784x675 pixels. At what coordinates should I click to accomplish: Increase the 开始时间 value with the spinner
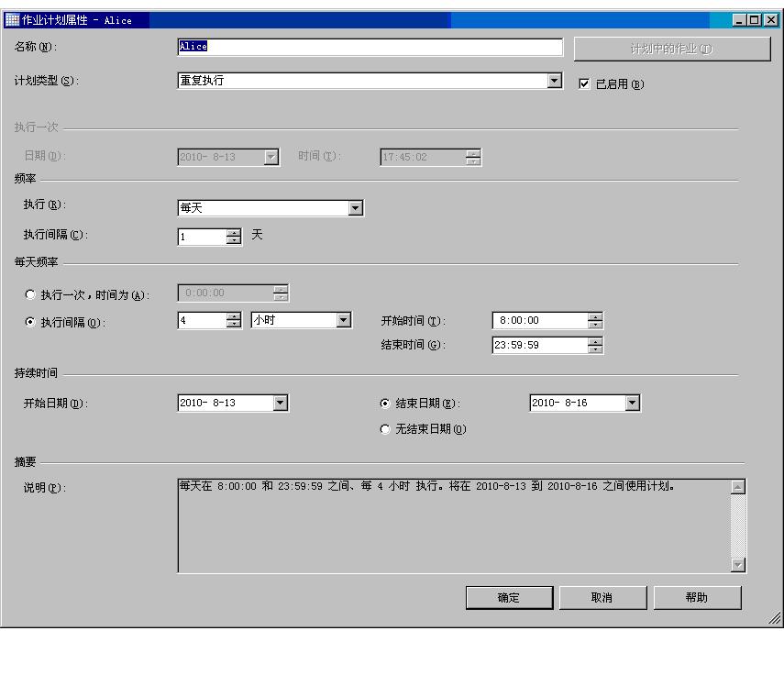[596, 316]
